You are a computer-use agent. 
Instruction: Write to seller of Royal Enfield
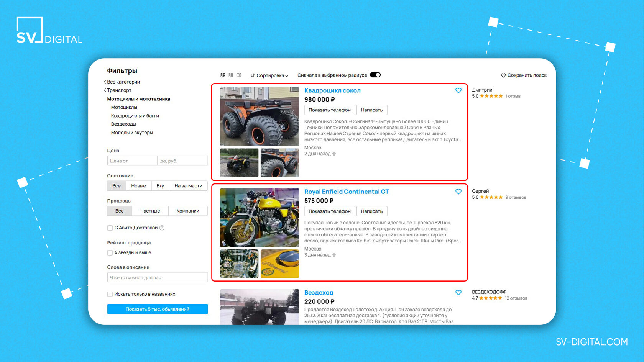coord(372,211)
